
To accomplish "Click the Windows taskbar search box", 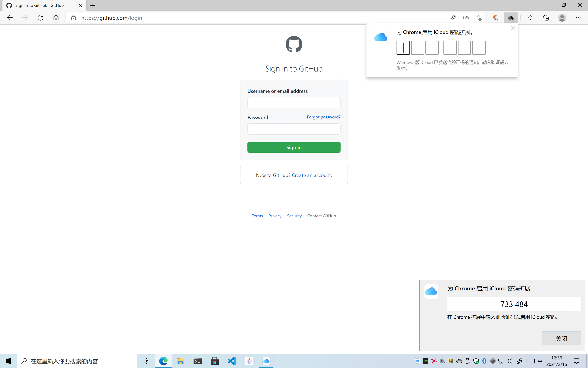I will coord(77,361).
